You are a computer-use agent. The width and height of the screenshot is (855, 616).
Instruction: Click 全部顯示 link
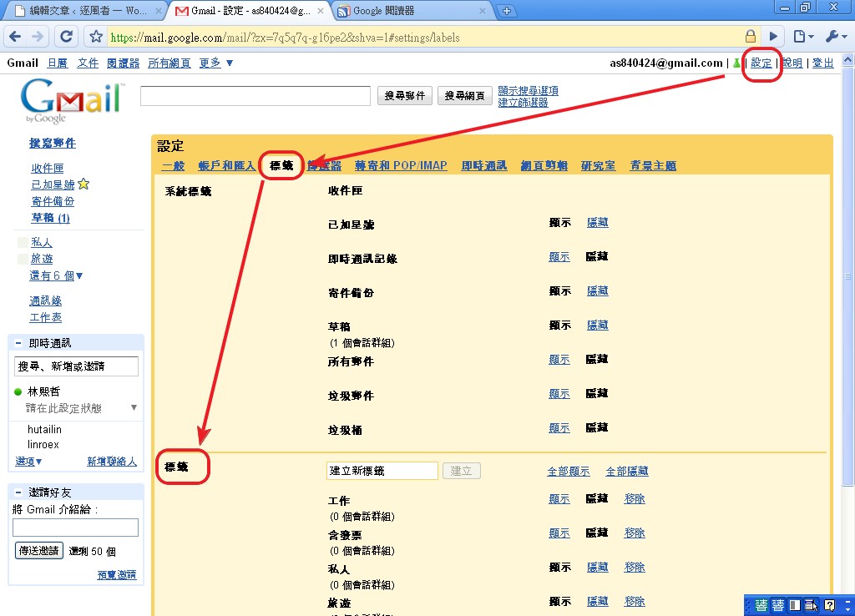569,472
